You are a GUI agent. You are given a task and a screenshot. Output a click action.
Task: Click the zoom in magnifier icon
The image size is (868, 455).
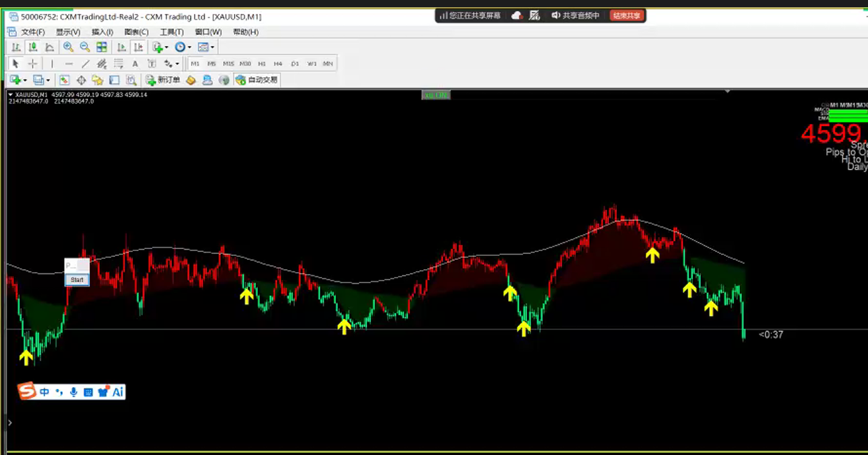(68, 47)
